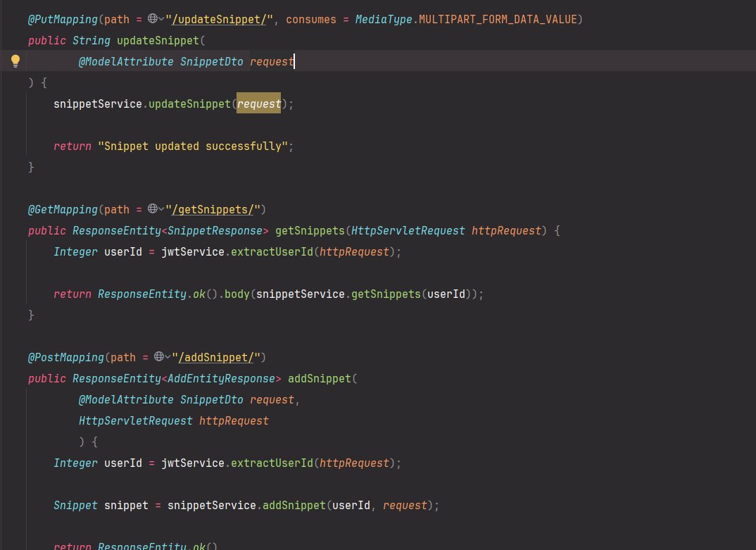Screen dimensions: 756x550
Task: Click AddEntityResponse type in addSnippet signature
Action: point(221,379)
